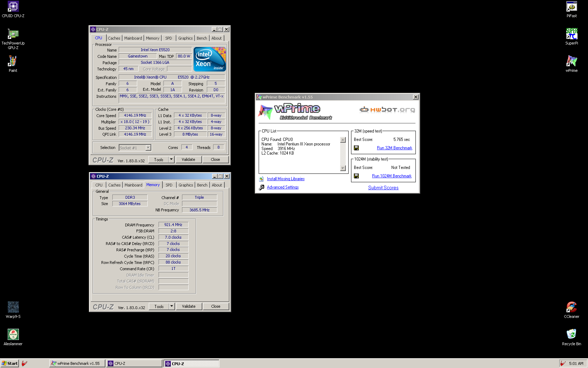
Task: Click the HWBOT.org logo
Action: 387,109
